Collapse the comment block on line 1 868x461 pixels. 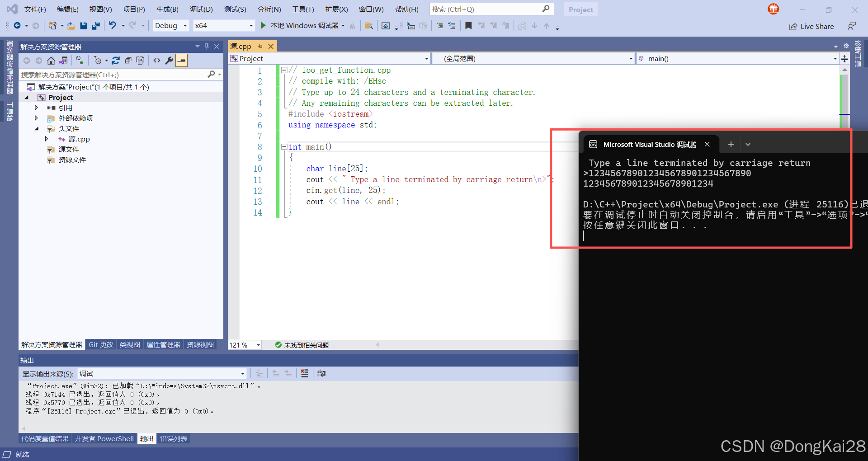(284, 70)
